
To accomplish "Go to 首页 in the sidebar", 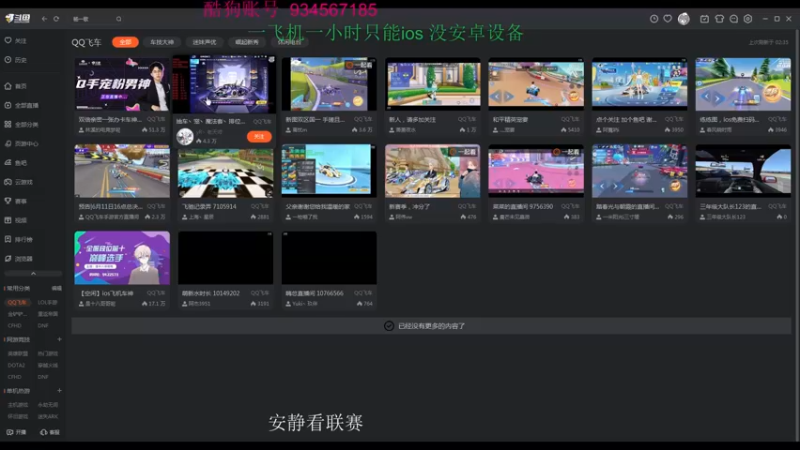I will coord(16,86).
